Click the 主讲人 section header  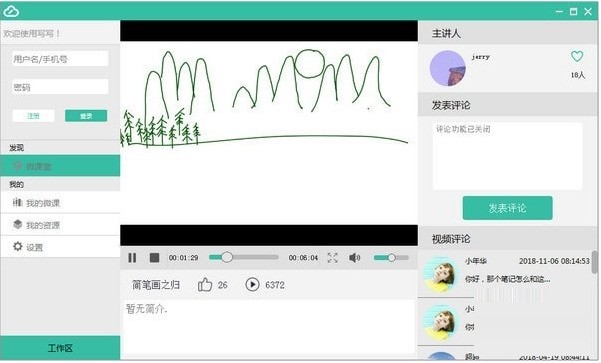tap(507, 33)
